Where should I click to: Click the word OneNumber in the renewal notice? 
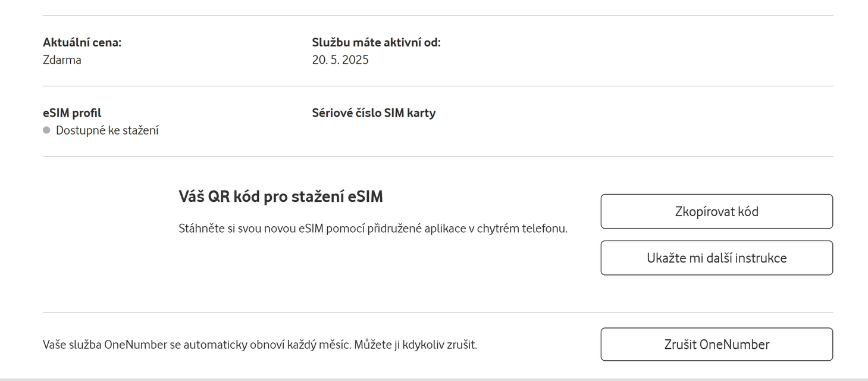tap(136, 345)
